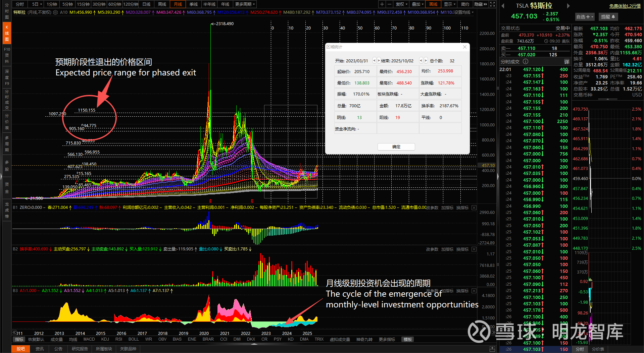Open F10资料 in the sidebar
Screen dimensions: 644x353
(x=7, y=55)
